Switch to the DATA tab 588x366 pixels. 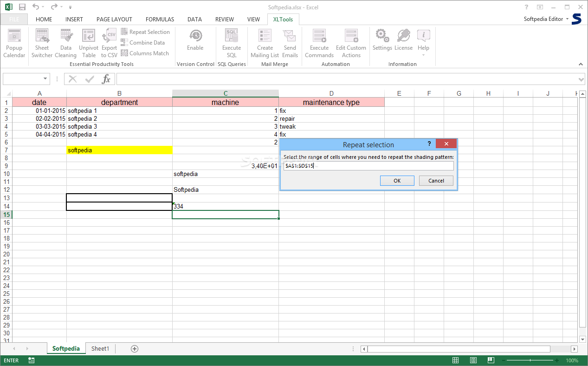click(x=194, y=20)
